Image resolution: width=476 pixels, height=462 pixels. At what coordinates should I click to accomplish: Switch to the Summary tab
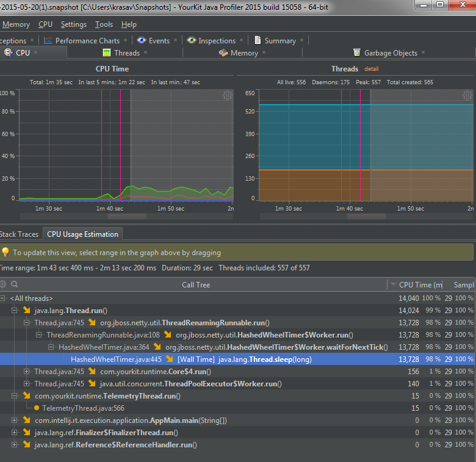click(280, 41)
